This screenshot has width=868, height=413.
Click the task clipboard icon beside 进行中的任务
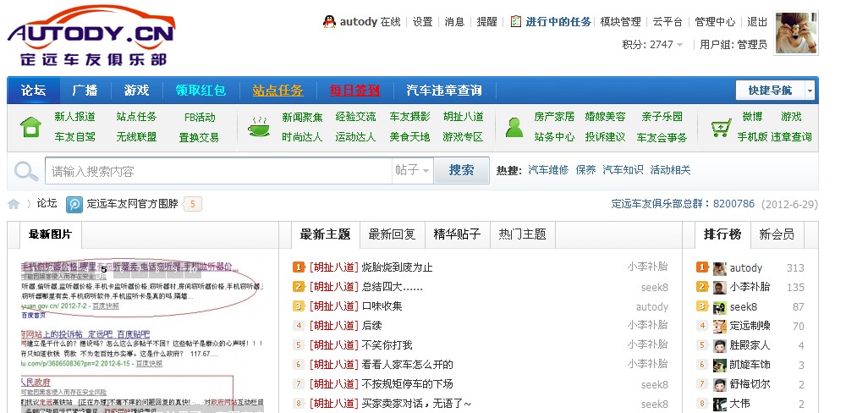click(x=516, y=22)
